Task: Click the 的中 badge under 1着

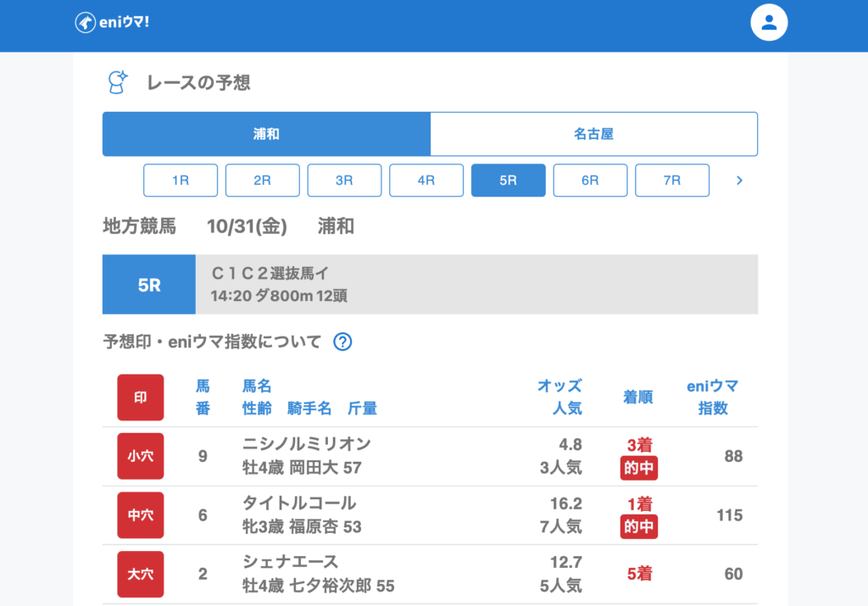Action: pyautogui.click(x=638, y=527)
